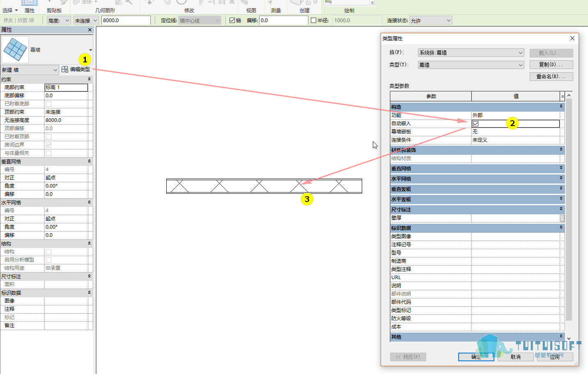Open the 新建 墙 filter dropdown
588x374 pixels.
(x=30, y=70)
